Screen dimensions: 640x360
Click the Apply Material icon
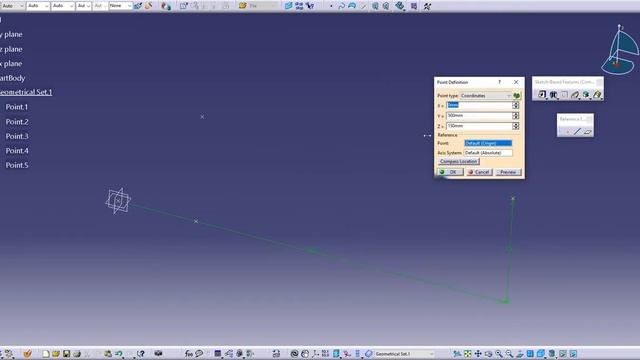[x=165, y=6]
